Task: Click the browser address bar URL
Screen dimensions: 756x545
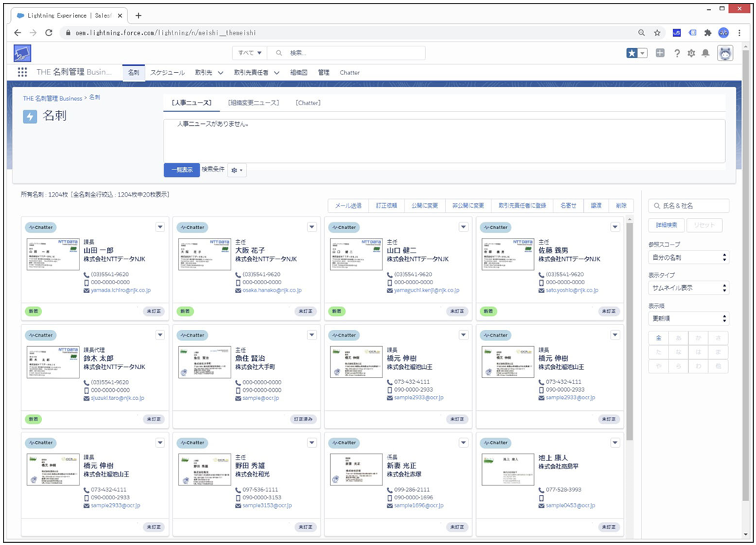Action: click(165, 32)
